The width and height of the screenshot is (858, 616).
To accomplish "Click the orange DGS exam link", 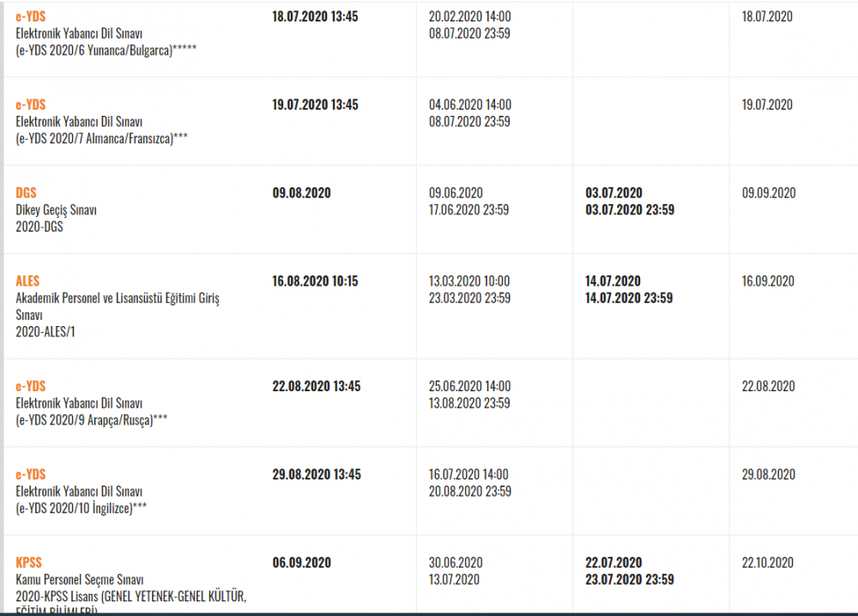I will click(x=27, y=193).
